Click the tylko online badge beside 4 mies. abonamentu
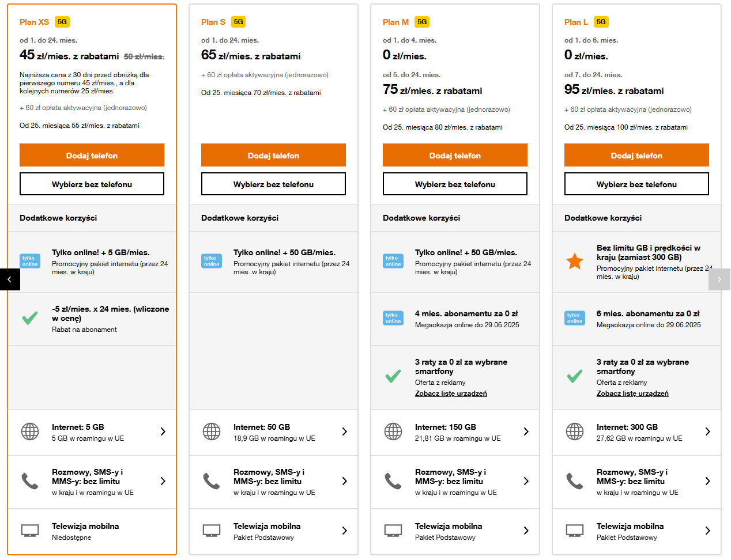 pos(393,318)
